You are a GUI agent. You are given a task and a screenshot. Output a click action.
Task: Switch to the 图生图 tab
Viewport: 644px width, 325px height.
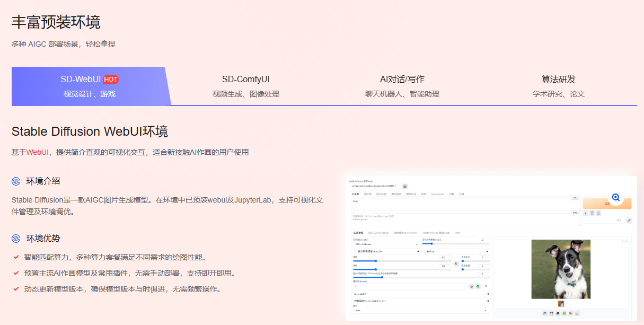(369, 194)
